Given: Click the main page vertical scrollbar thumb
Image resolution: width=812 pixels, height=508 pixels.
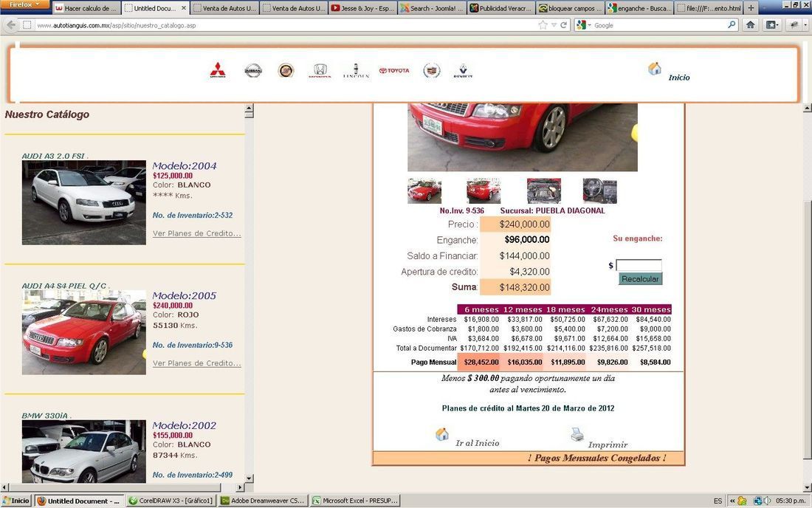Looking at the screenshot, I should tap(808, 329).
